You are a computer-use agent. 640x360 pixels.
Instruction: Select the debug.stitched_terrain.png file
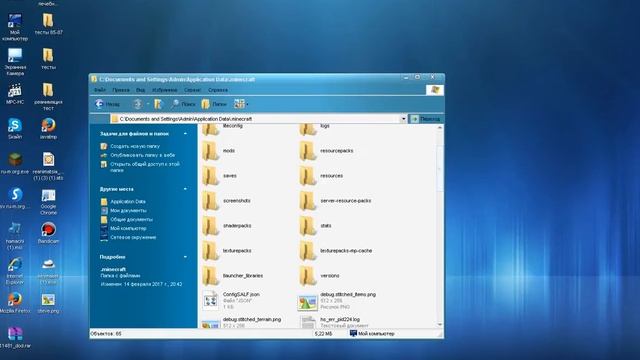(x=242, y=322)
